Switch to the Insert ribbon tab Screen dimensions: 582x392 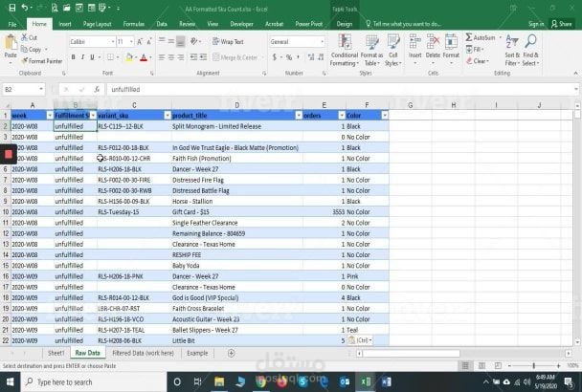click(64, 24)
